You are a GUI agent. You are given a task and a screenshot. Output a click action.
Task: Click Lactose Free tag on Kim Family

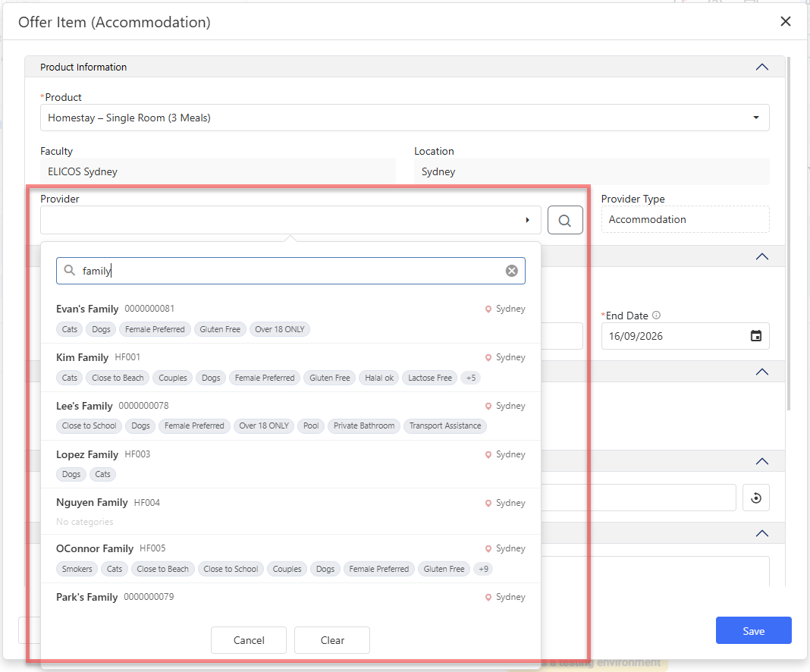(430, 378)
